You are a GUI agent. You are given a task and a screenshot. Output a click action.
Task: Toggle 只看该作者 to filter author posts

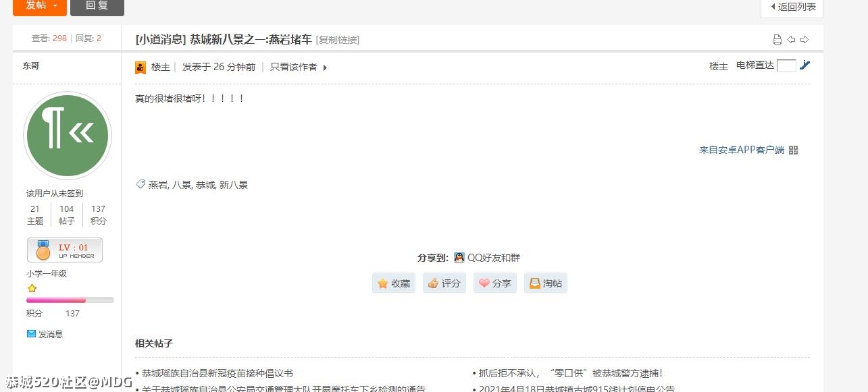click(293, 67)
